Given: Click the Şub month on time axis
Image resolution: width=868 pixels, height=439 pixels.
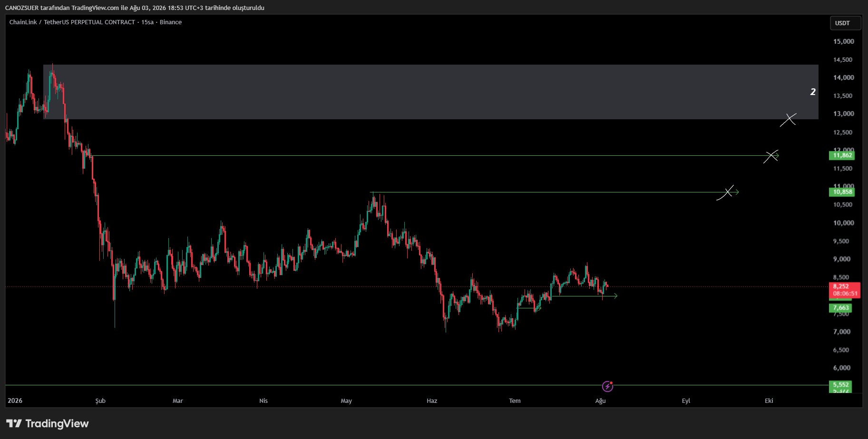Looking at the screenshot, I should point(100,401).
